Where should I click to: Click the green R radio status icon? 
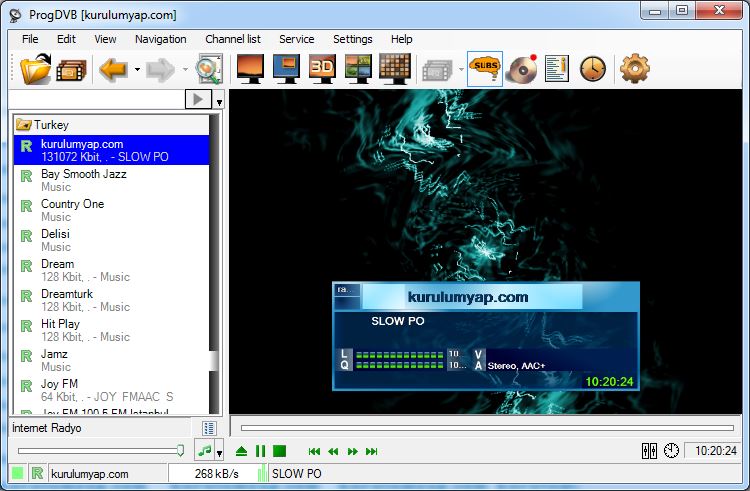click(37, 473)
